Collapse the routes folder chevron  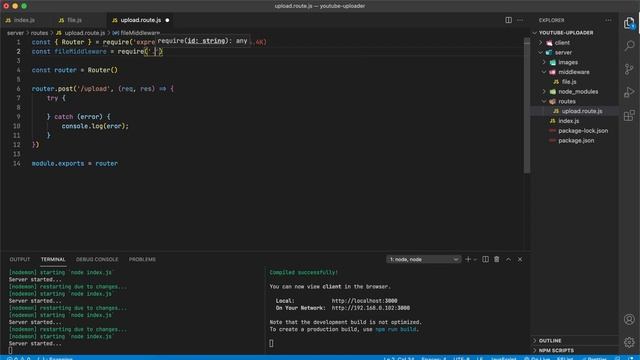544,102
